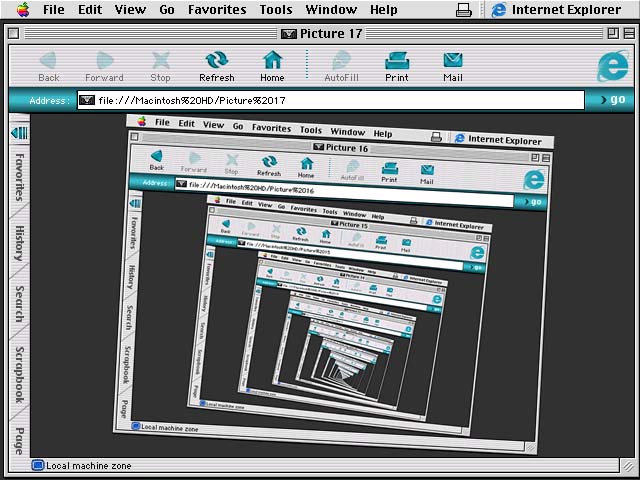Collapse the Explorer bar with the arrow tab
The image size is (640, 480).
[20, 133]
